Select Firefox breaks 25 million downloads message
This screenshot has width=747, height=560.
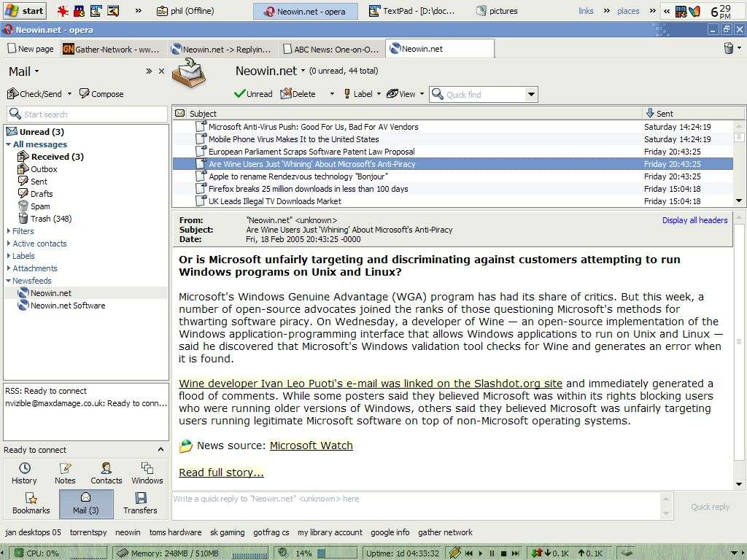[452, 189]
